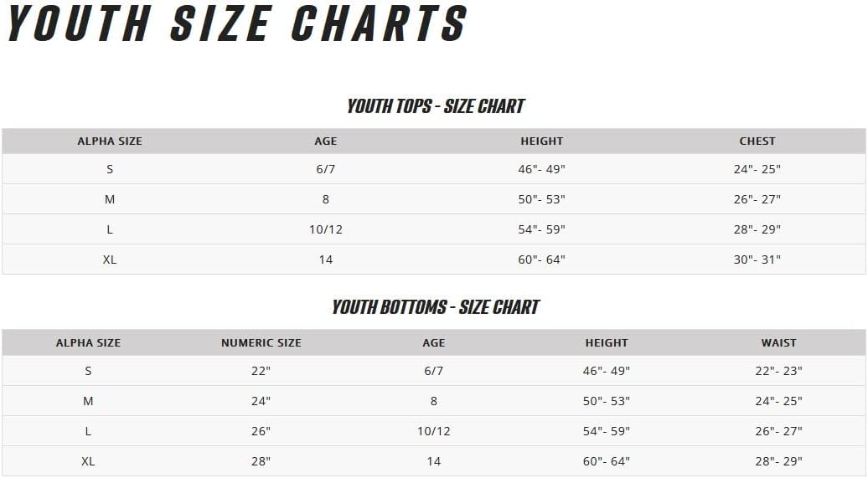Viewport: 868px width, 478px height.
Task: Click the 28" numeric size cell
Action: pyautogui.click(x=261, y=461)
